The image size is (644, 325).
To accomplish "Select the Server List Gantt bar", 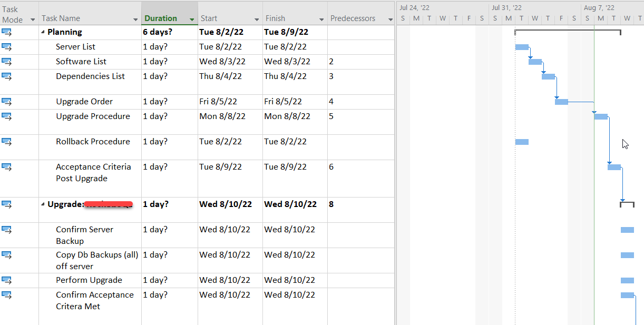I will pos(522,47).
